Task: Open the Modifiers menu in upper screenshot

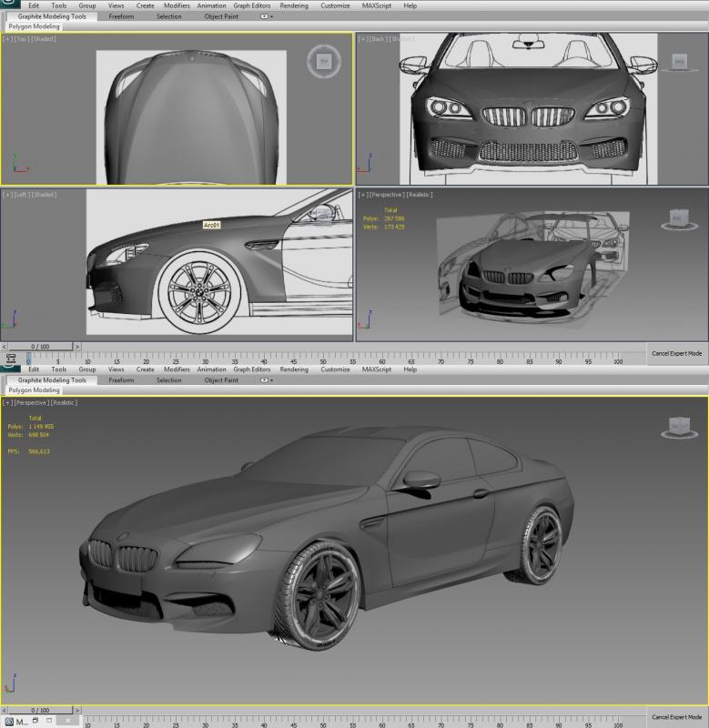Action: 177,5
